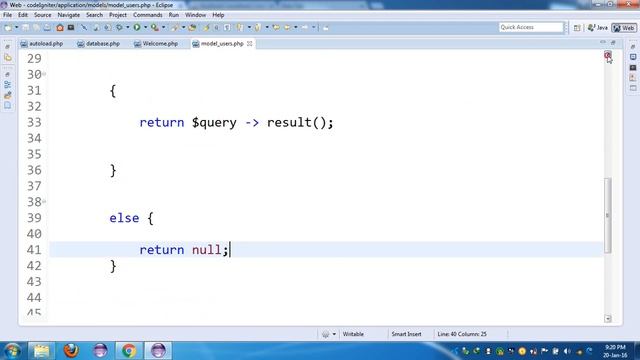
Task: Switch to the Web perspective
Action: (x=624, y=28)
